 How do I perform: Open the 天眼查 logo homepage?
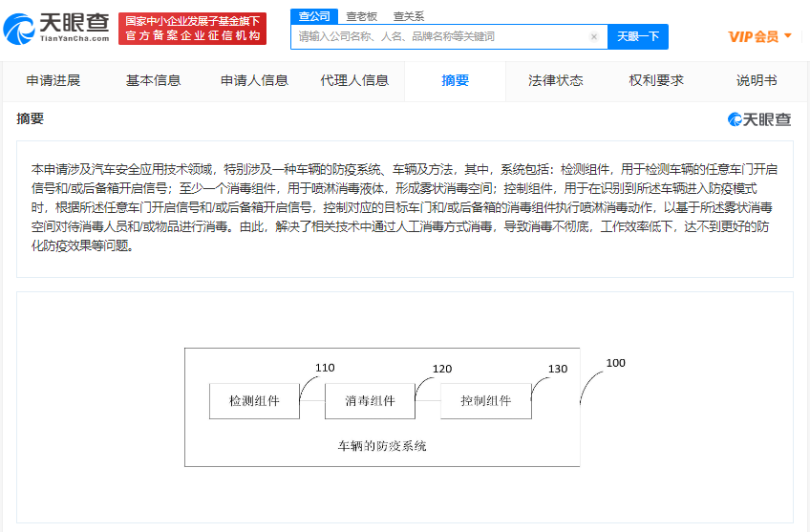(x=56, y=29)
